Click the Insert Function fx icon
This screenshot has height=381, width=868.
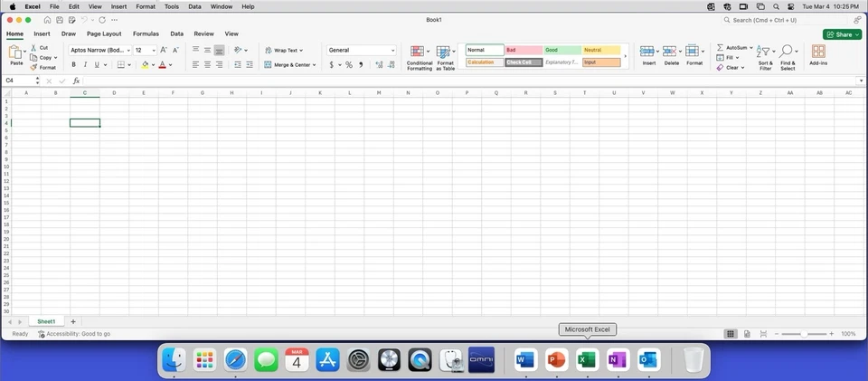point(76,81)
